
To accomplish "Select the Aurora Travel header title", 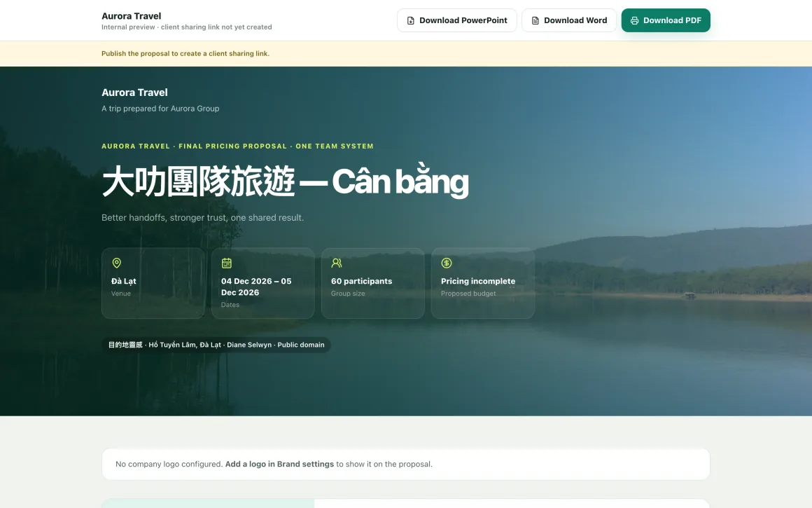I will tap(131, 16).
